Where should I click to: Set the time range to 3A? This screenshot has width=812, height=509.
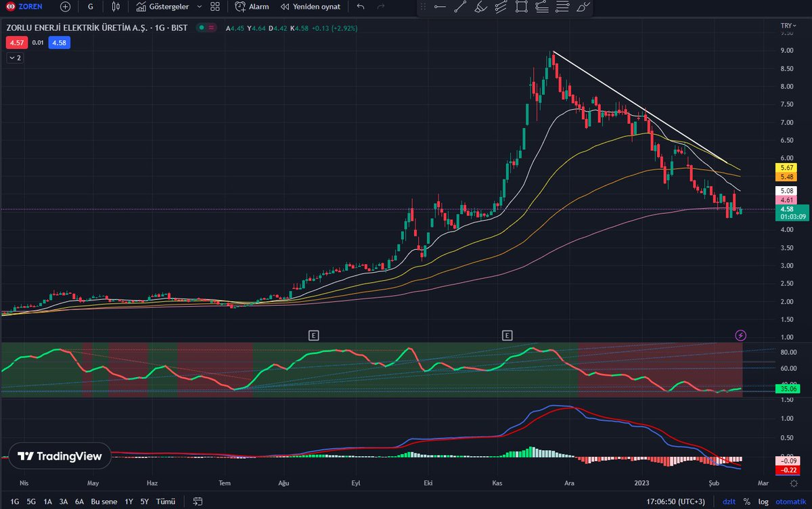pyautogui.click(x=64, y=502)
